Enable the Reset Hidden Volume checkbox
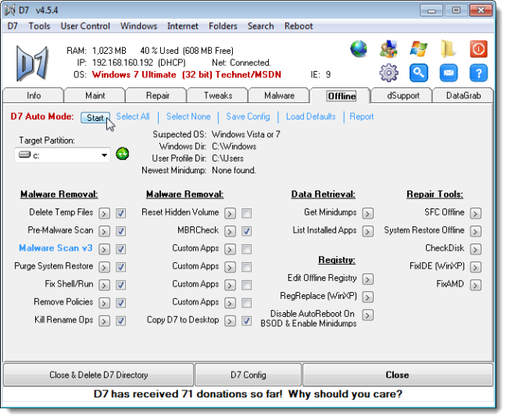Image resolution: width=508 pixels, height=420 pixels. pos(246,214)
